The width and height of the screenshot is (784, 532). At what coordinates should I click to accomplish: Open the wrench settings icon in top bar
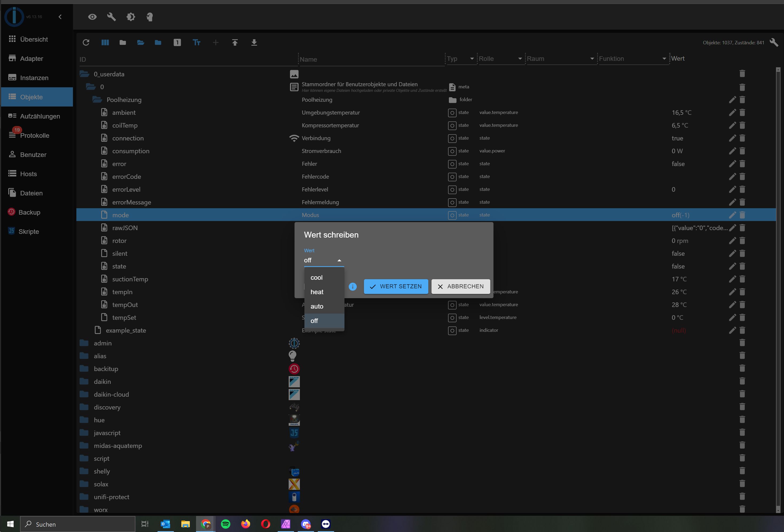point(111,17)
